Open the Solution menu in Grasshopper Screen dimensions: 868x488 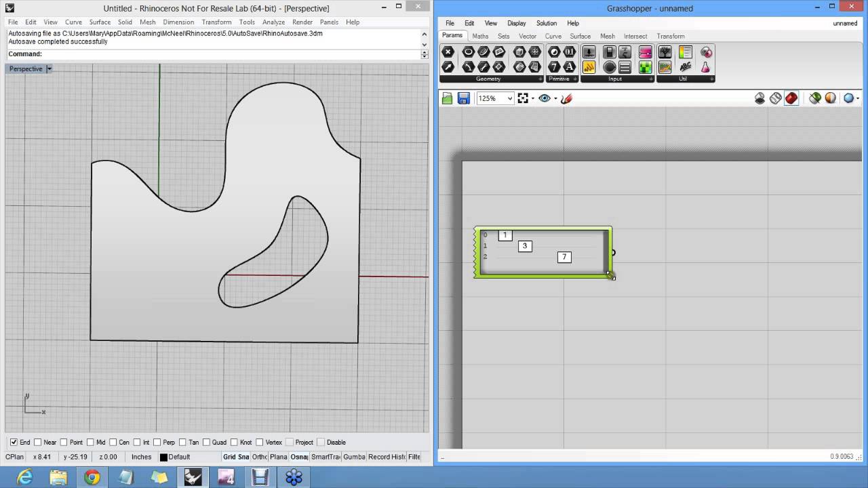click(x=547, y=23)
